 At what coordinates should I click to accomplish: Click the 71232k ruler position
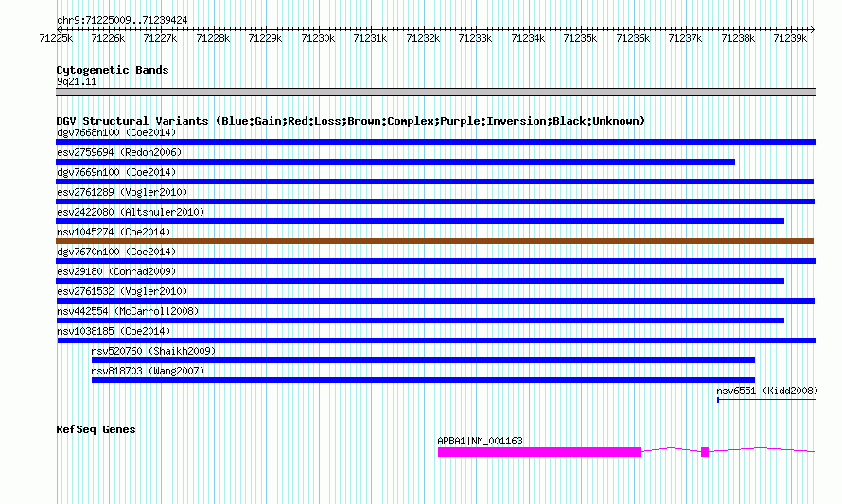(423, 38)
